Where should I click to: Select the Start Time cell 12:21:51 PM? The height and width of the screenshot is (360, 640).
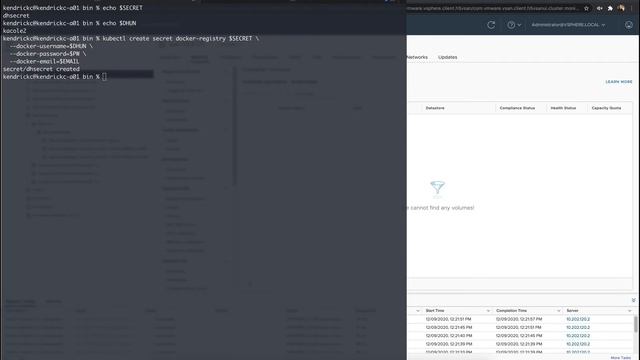pos(448,319)
